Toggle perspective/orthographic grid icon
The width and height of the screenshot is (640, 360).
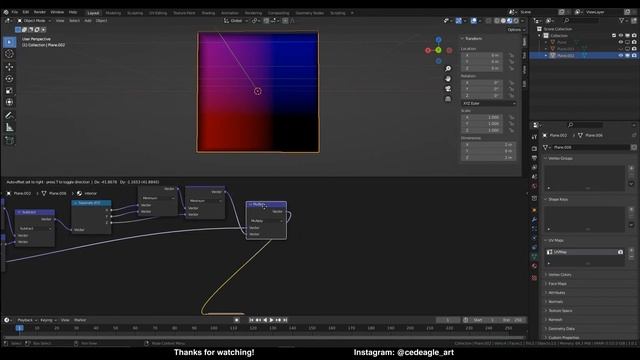click(x=448, y=99)
